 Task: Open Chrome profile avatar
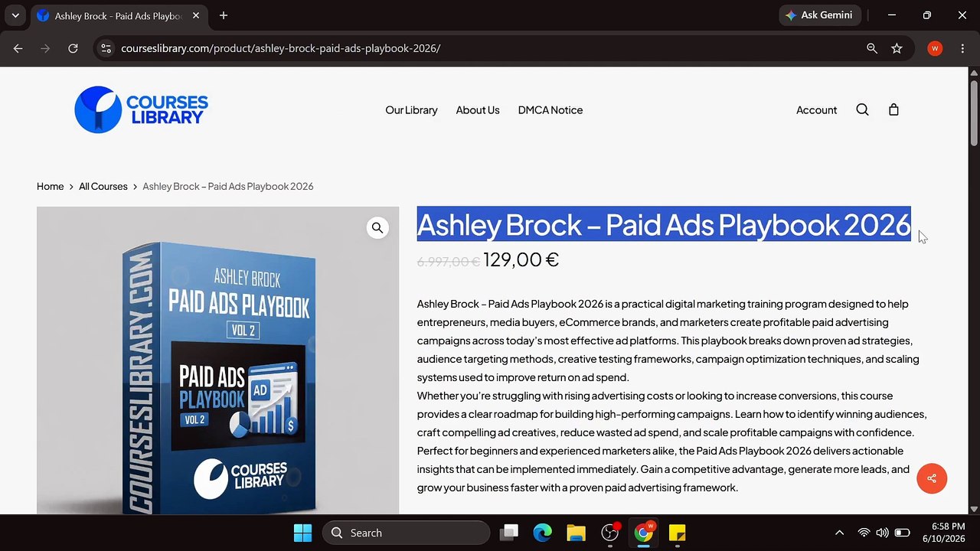[x=935, y=48]
